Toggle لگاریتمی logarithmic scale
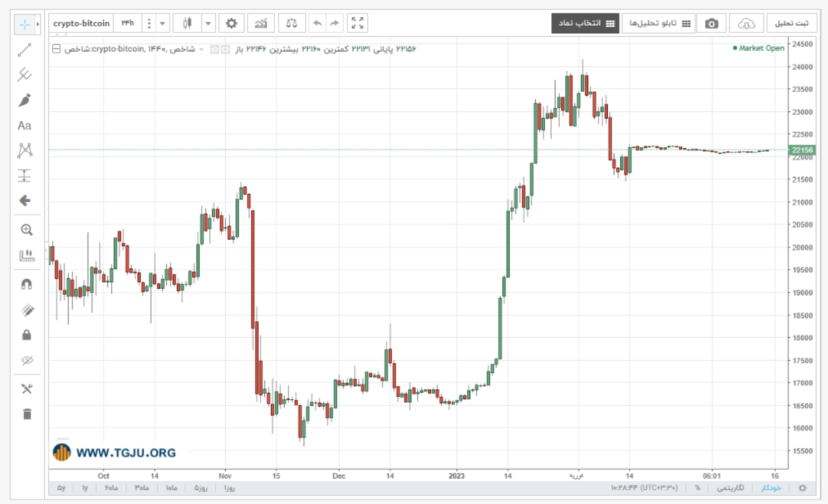828x504 pixels. [x=730, y=488]
